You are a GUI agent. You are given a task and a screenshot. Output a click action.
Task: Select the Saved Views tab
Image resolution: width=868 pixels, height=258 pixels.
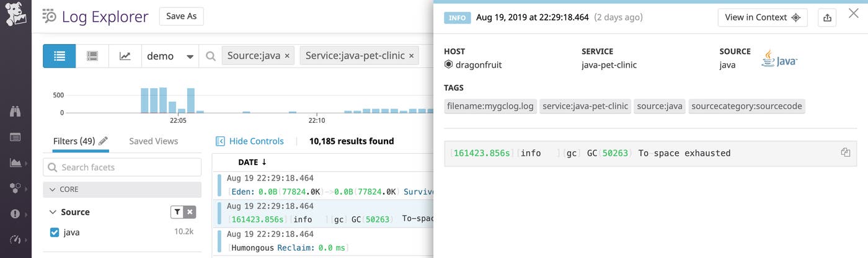(x=153, y=141)
